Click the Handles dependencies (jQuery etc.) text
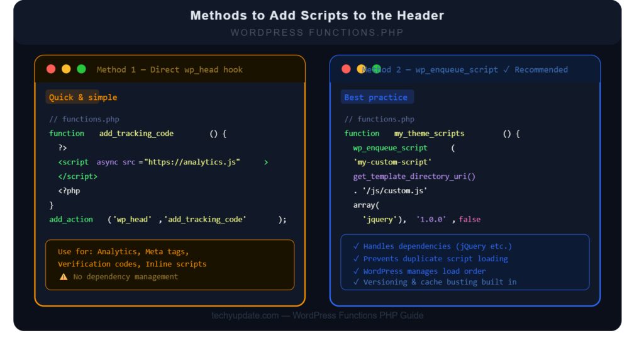The height and width of the screenshot is (340, 644). coord(438,246)
